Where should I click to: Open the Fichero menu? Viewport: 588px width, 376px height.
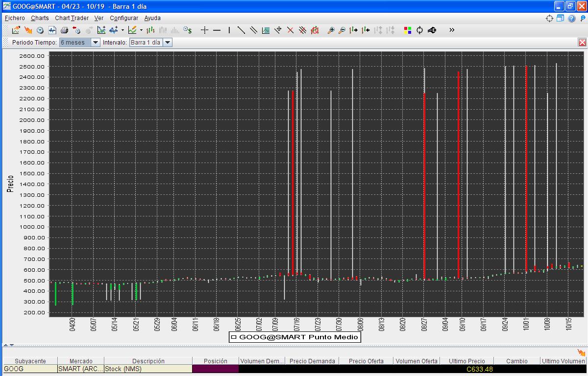15,18
